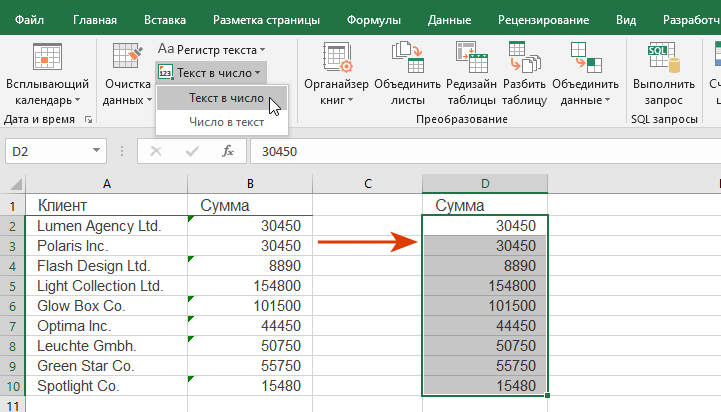Click the Light Collection Ltd. cell
721x412 pixels.
107,286
